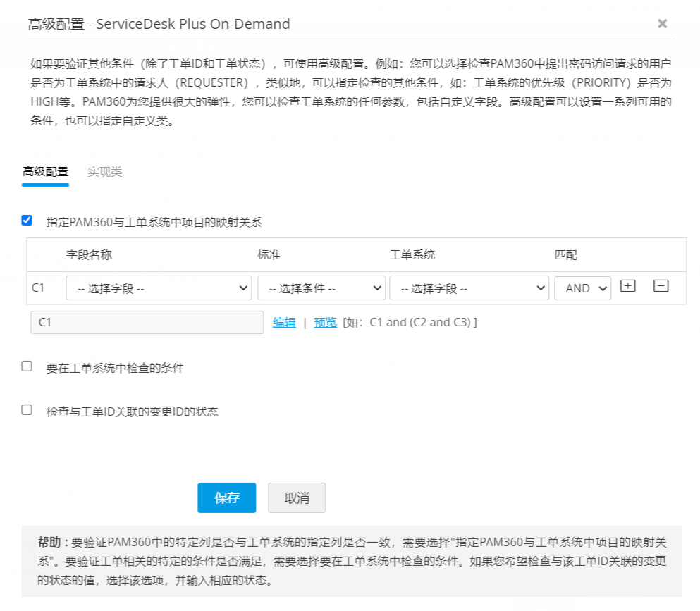
Task: Click the 匹配 column header
Action: click(565, 255)
